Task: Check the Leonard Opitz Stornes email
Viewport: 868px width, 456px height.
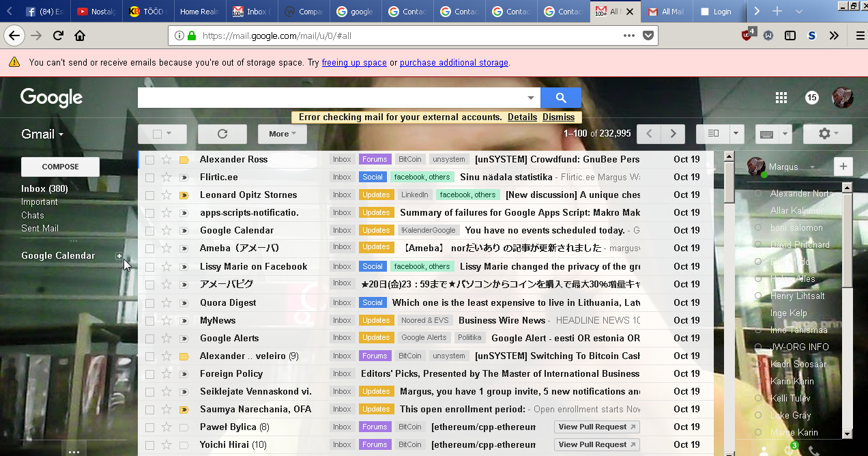Action: pyautogui.click(x=149, y=195)
